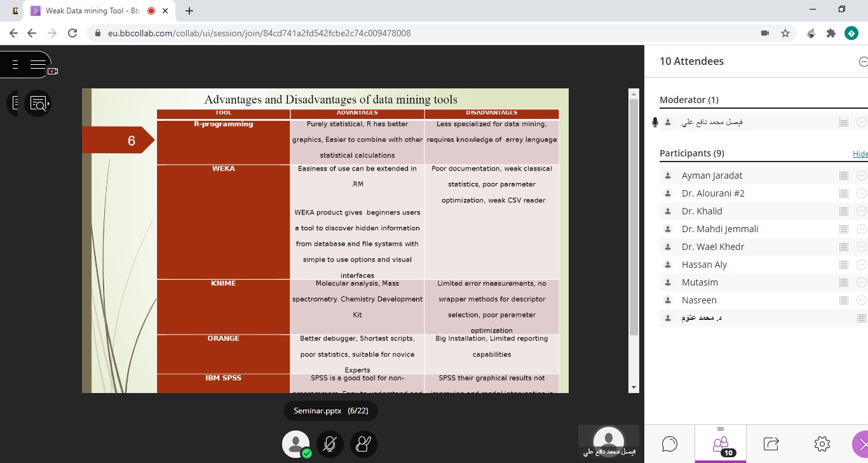Unmute microphone with Share Audio button
This screenshot has height=463, width=868.
pos(330,444)
